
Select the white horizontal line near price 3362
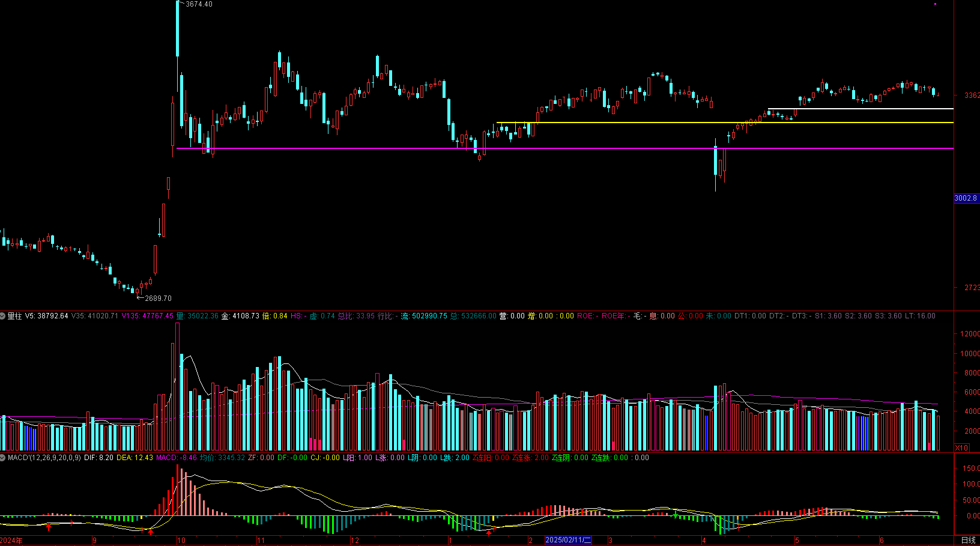click(x=861, y=109)
